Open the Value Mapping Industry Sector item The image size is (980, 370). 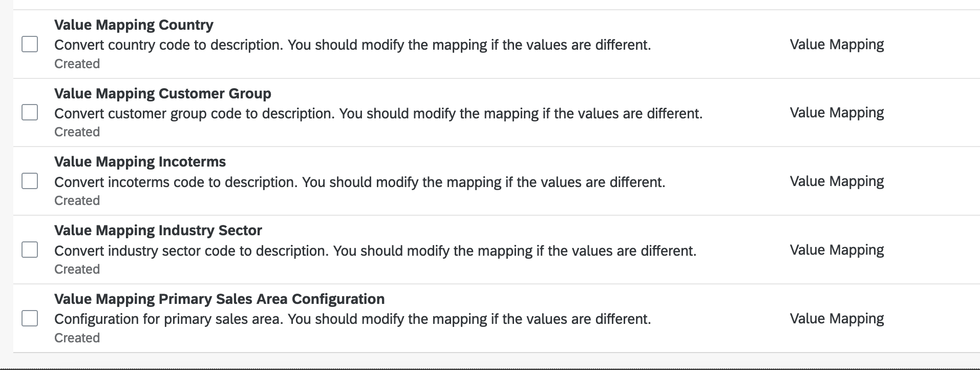[158, 230]
